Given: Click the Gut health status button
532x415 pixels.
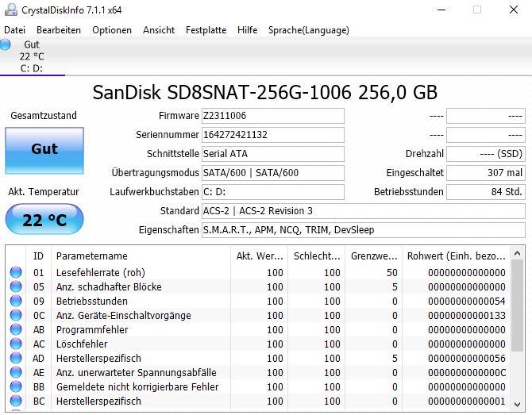Looking at the screenshot, I should tap(44, 151).
